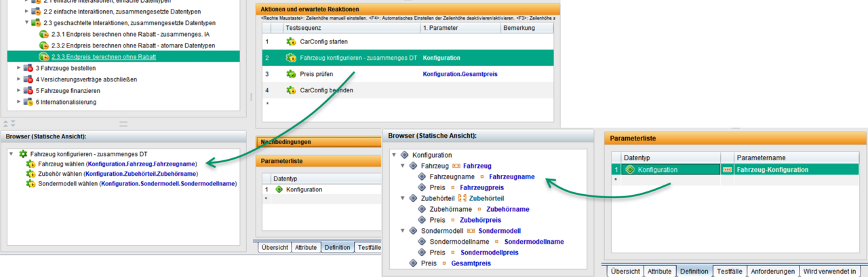Collapse the Fahrzeug struct node in Konfiguration browser

click(403, 166)
